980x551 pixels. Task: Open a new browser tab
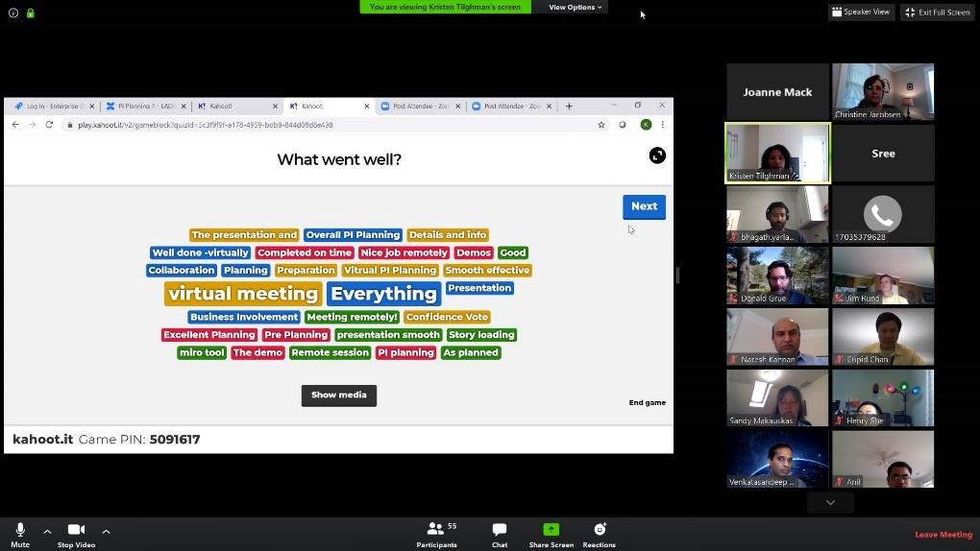tap(569, 106)
